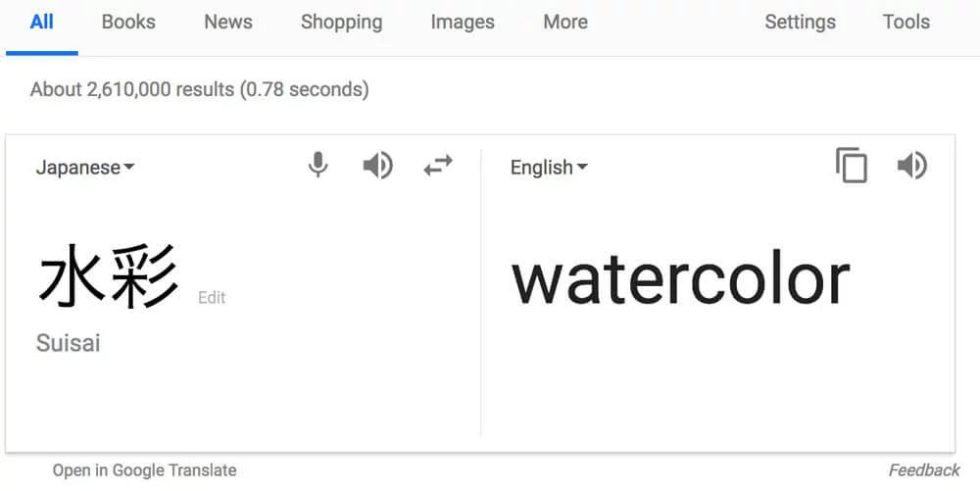Listen to the Japanese source text pronunciation

[378, 167]
